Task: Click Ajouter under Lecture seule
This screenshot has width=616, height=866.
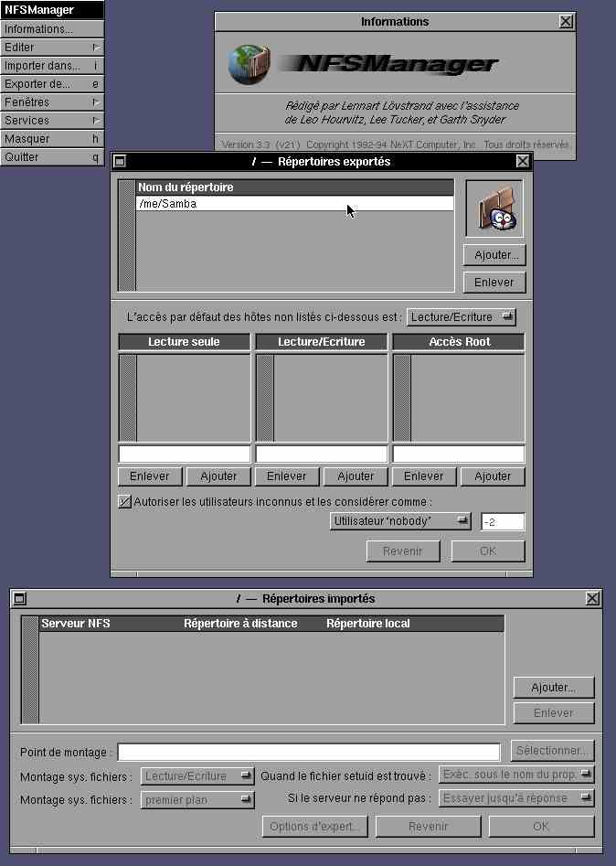Action: [x=218, y=476]
